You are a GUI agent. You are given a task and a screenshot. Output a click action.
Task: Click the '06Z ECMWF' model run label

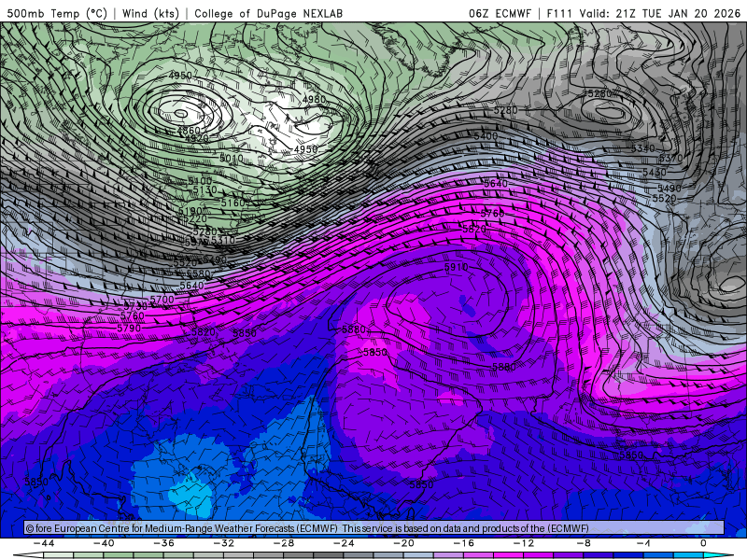(500, 13)
